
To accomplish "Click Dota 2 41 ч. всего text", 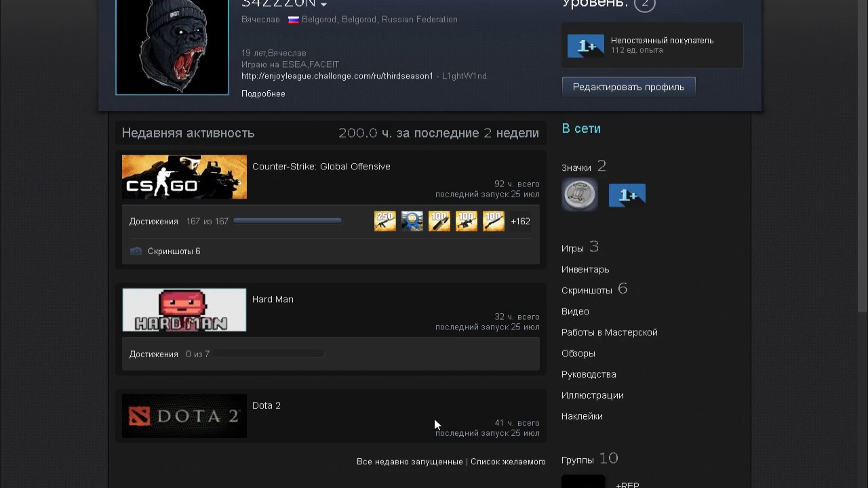I will [517, 423].
